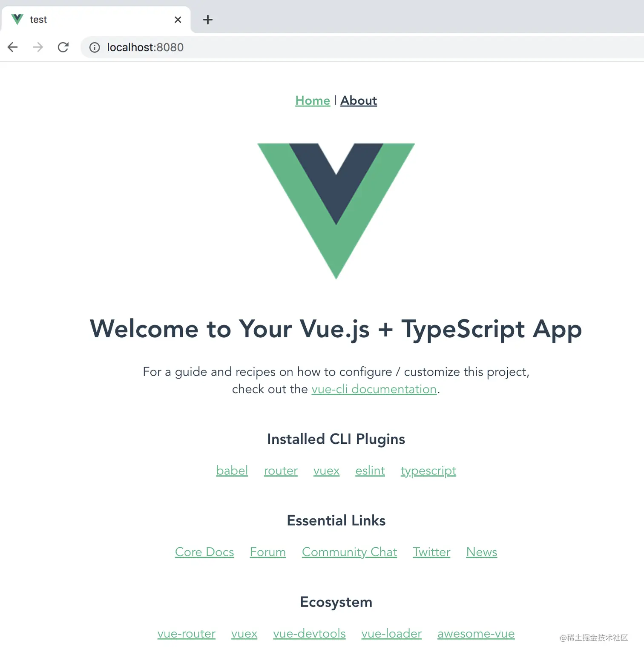
Task: Open the Community Chat link
Action: click(350, 552)
